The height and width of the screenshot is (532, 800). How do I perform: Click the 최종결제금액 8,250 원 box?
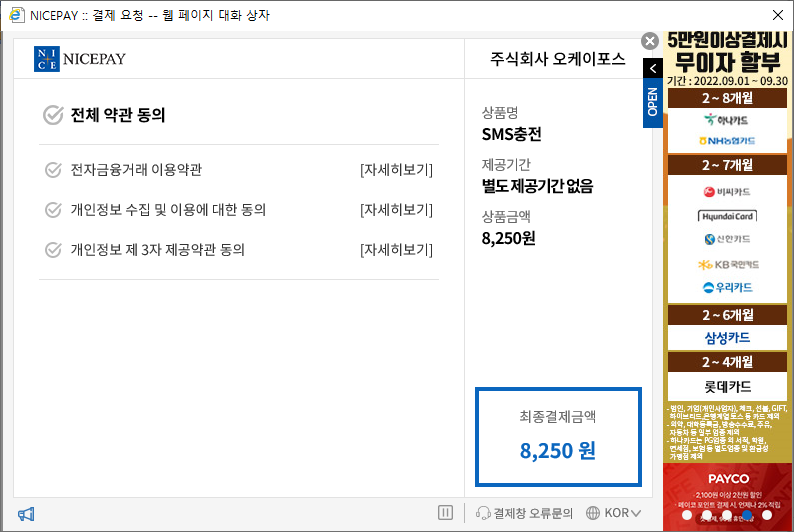[558, 436]
